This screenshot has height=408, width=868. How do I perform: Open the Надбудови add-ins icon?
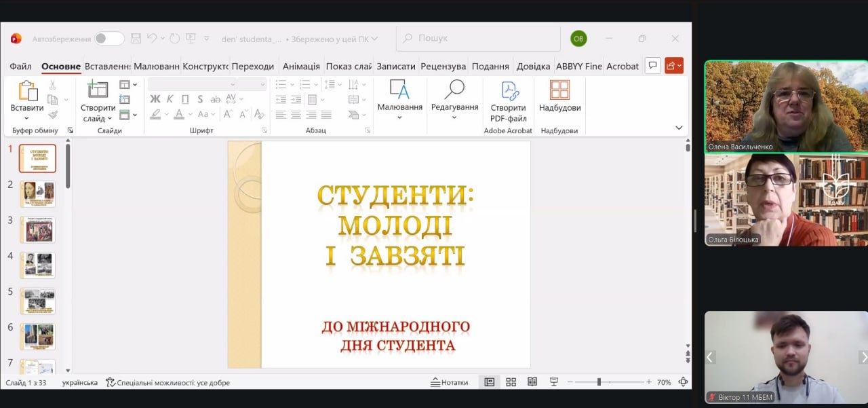coord(559,91)
